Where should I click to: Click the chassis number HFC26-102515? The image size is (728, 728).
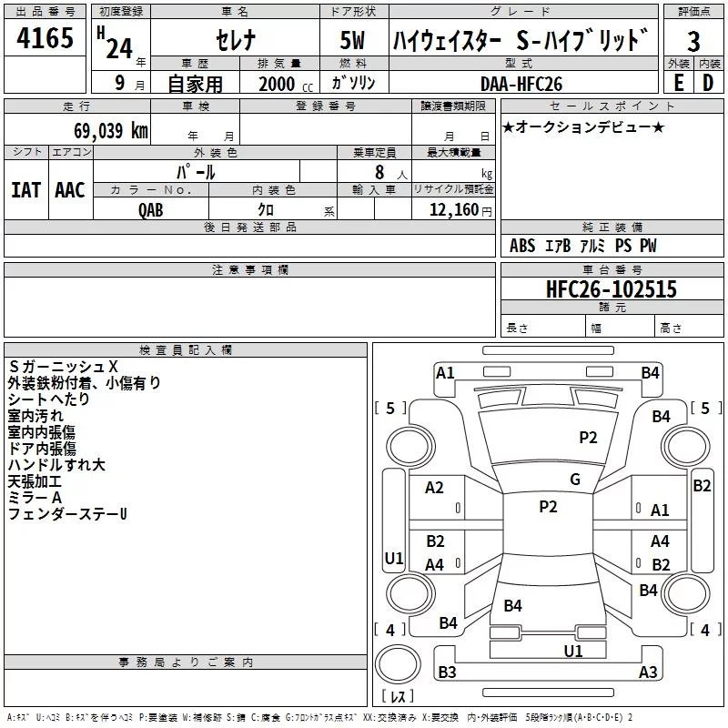612,289
